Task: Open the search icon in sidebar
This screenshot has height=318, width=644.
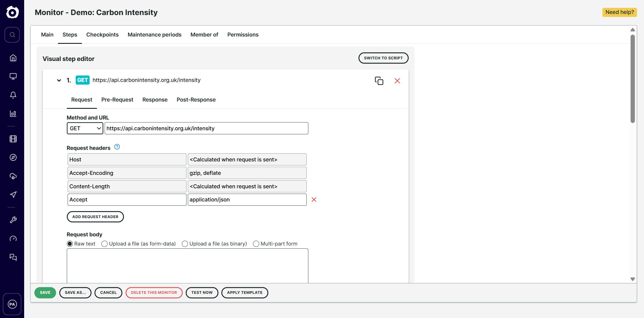Action: tap(12, 35)
